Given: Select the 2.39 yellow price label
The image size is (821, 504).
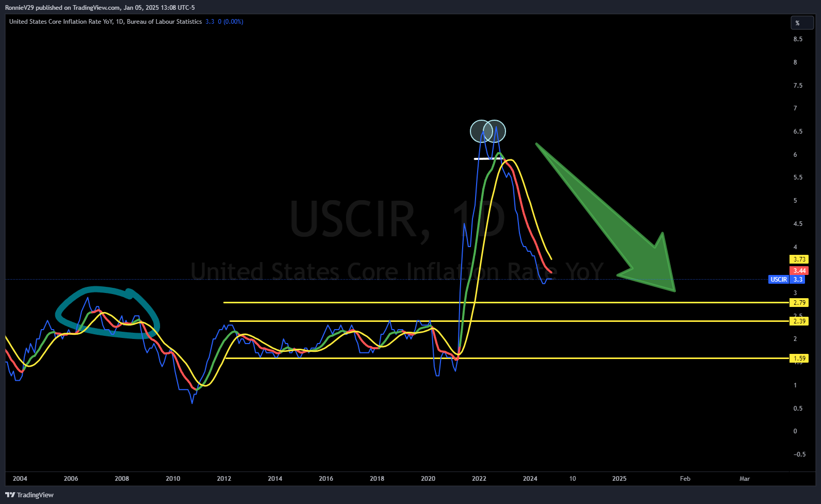Looking at the screenshot, I should pyautogui.click(x=799, y=321).
